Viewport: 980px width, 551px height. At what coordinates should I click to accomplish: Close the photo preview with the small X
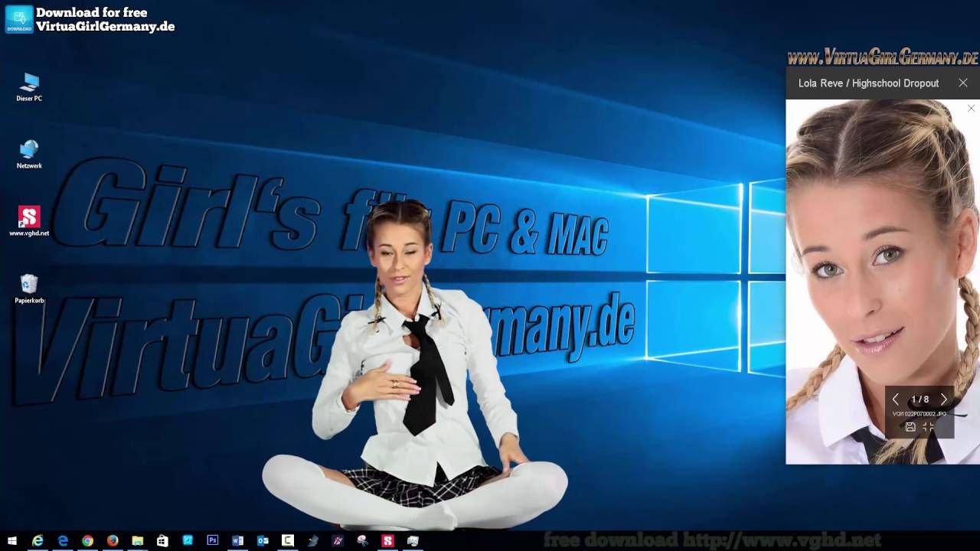(971, 109)
